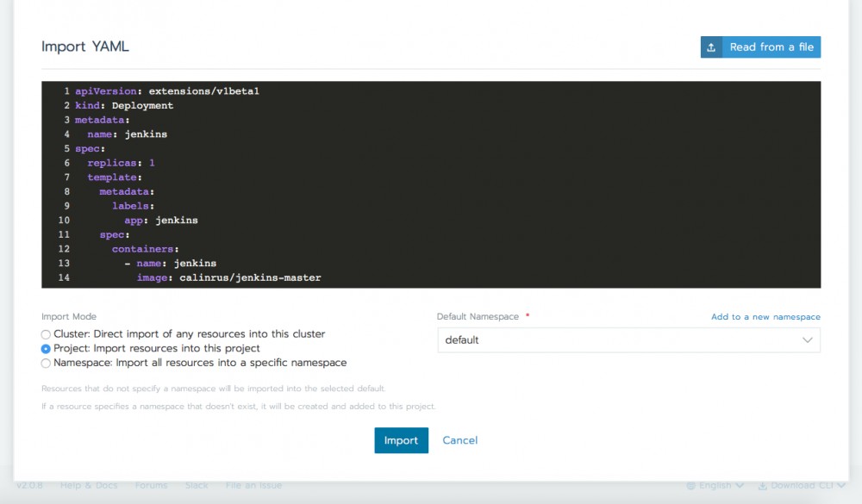Viewport: 862px width, 504px height.
Task: Select the Project import mode radio
Action: [x=46, y=349]
